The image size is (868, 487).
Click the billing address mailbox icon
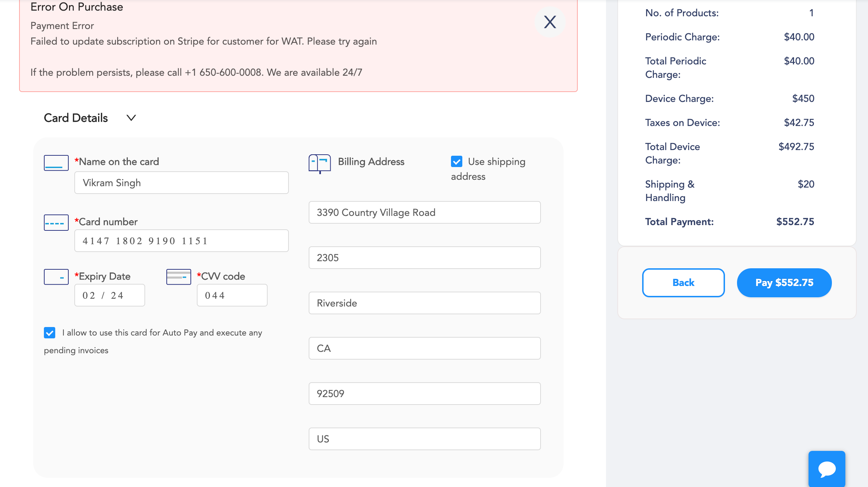(x=320, y=164)
